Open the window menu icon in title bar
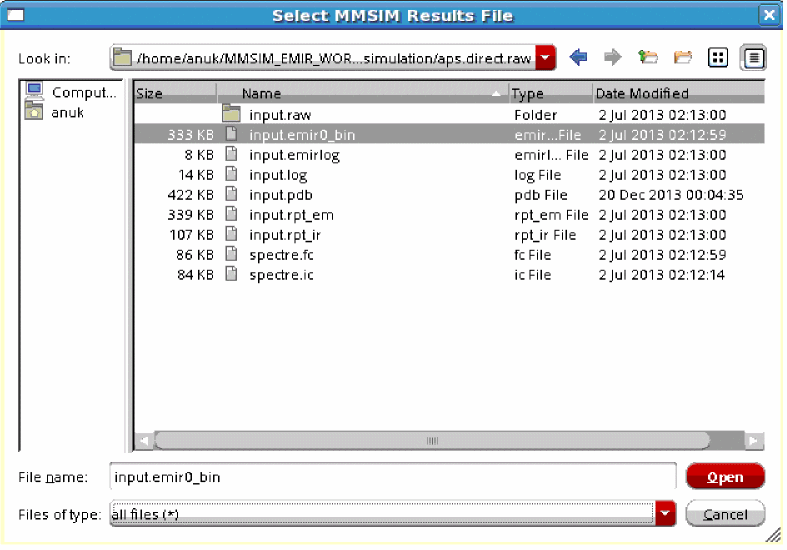This screenshot has width=787, height=550. coord(16,16)
